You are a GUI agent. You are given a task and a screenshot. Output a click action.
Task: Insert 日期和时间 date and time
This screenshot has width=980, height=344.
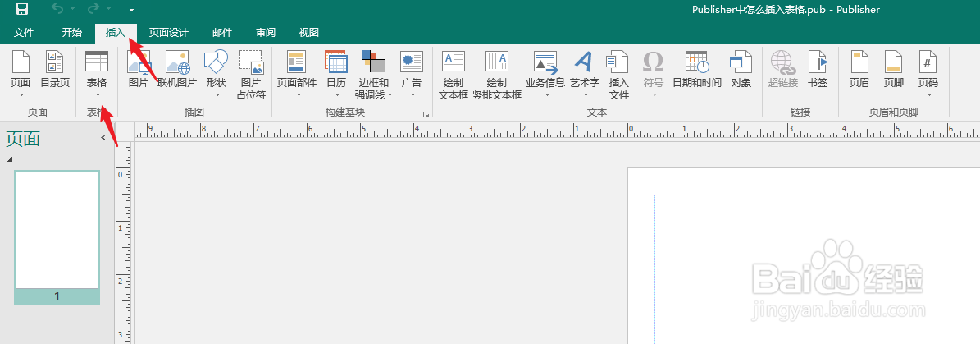pos(697,69)
